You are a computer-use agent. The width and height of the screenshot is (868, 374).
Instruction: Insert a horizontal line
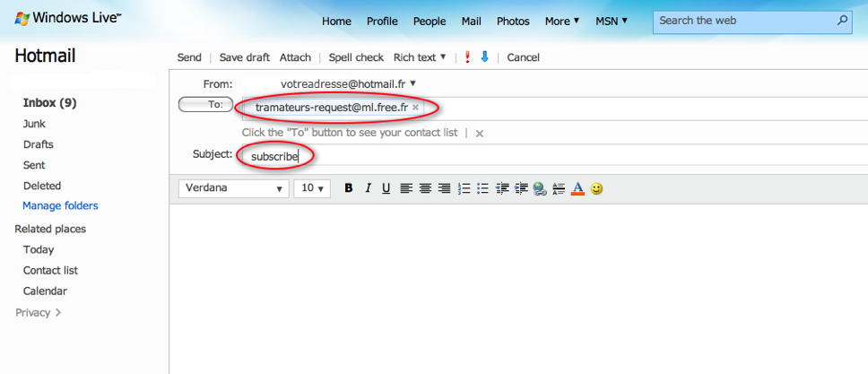[559, 188]
